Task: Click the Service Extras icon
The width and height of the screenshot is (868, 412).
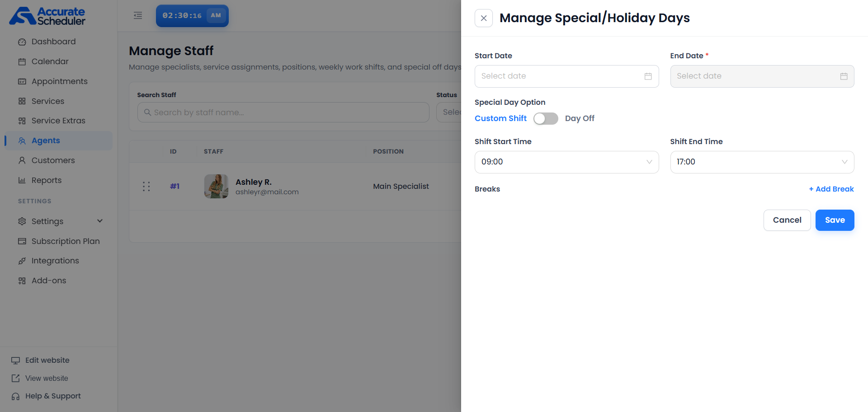Action: pyautogui.click(x=22, y=121)
